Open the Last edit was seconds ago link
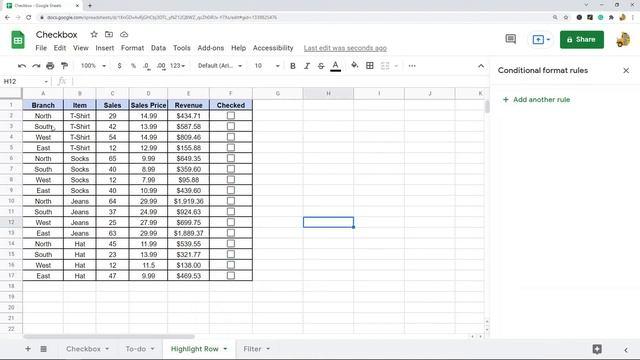Image resolution: width=640 pixels, height=360 pixels. [345, 48]
